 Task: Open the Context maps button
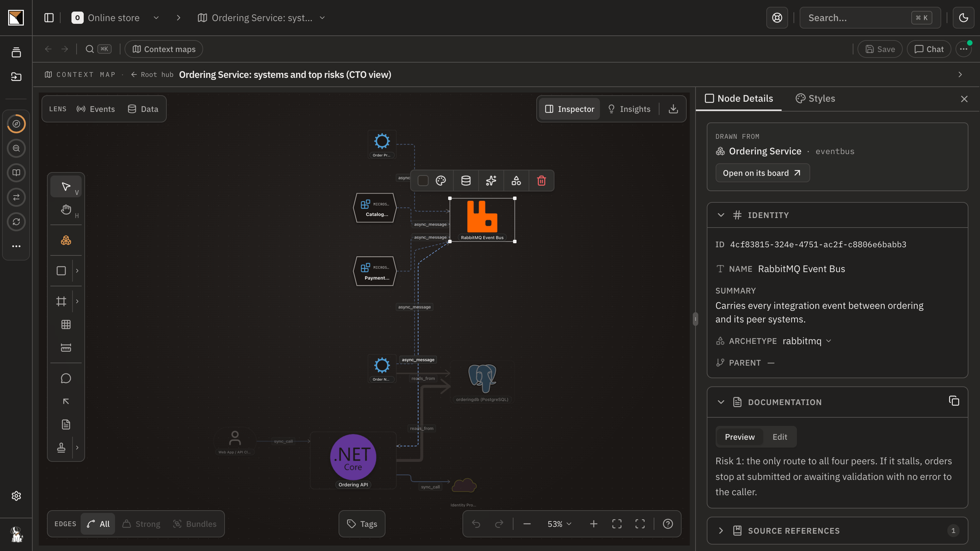[164, 49]
